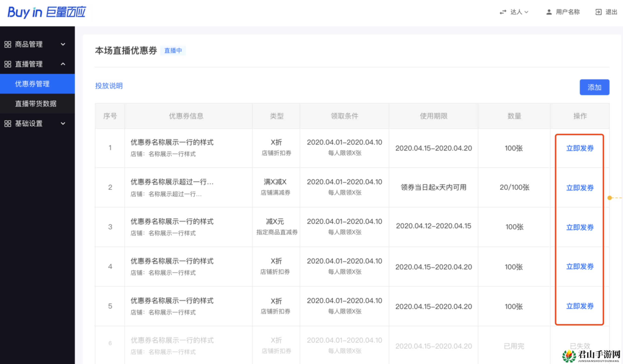Image resolution: width=623 pixels, height=364 pixels.
Task: Click serial number 1 cell
Action: [110, 148]
